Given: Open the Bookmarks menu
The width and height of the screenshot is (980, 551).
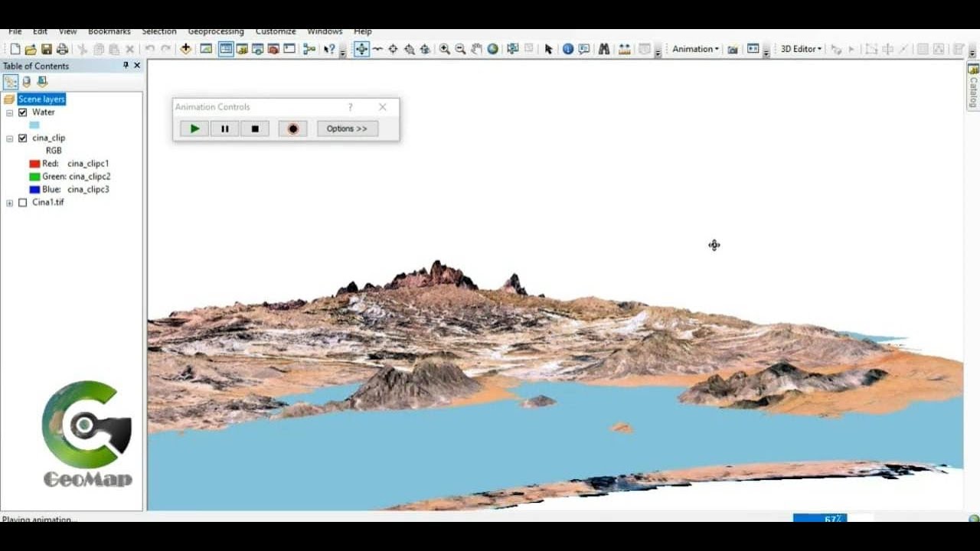Looking at the screenshot, I should (109, 31).
